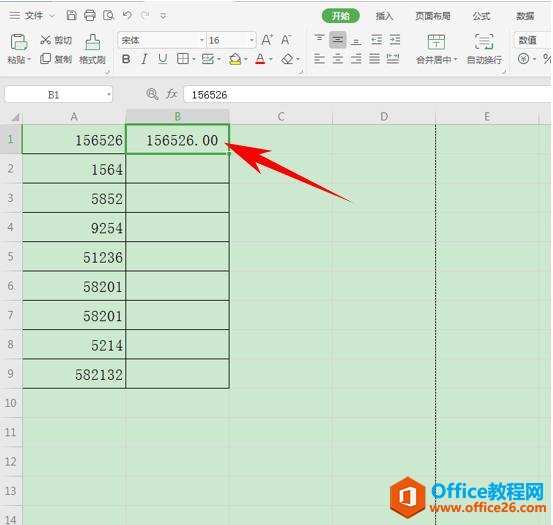Open the 宋体 font name dropdown

[202, 41]
